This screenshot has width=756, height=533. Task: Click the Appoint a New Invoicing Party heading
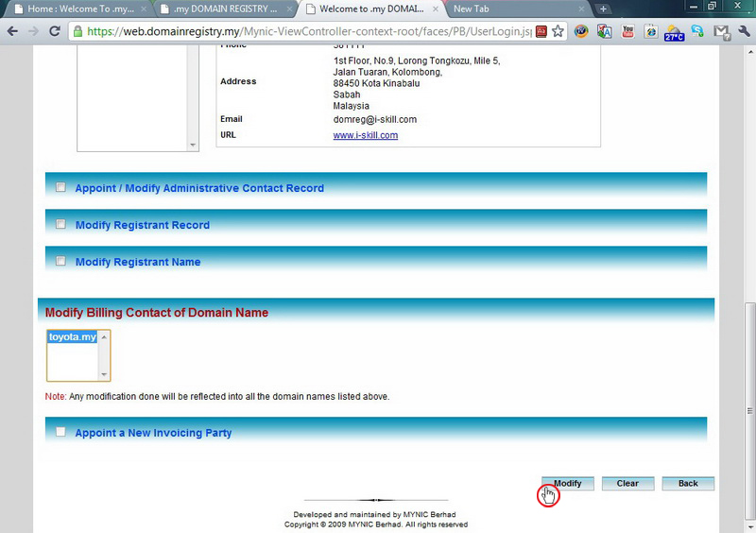153,433
